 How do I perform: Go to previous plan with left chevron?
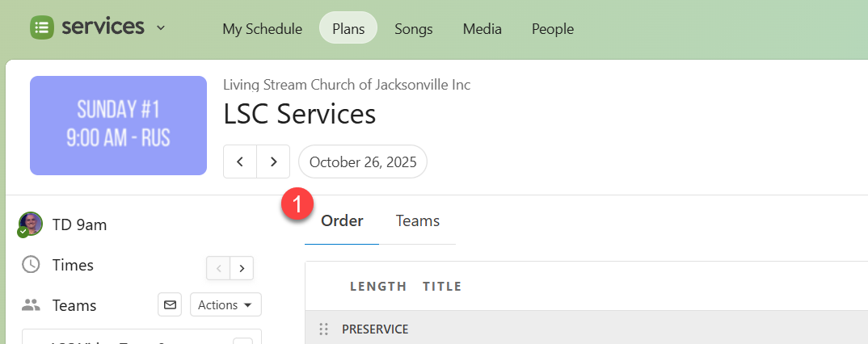pyautogui.click(x=240, y=162)
